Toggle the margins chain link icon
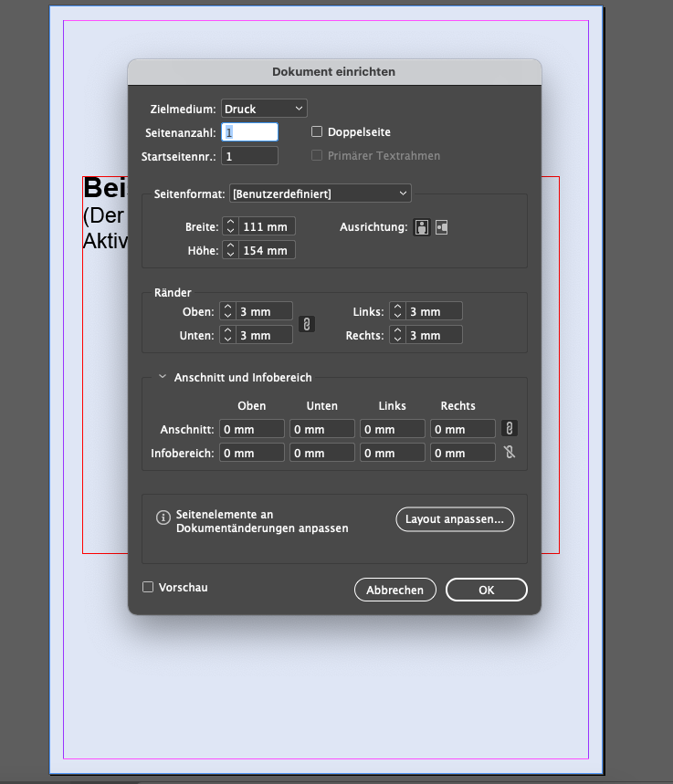Image resolution: width=673 pixels, height=784 pixels. 308,324
